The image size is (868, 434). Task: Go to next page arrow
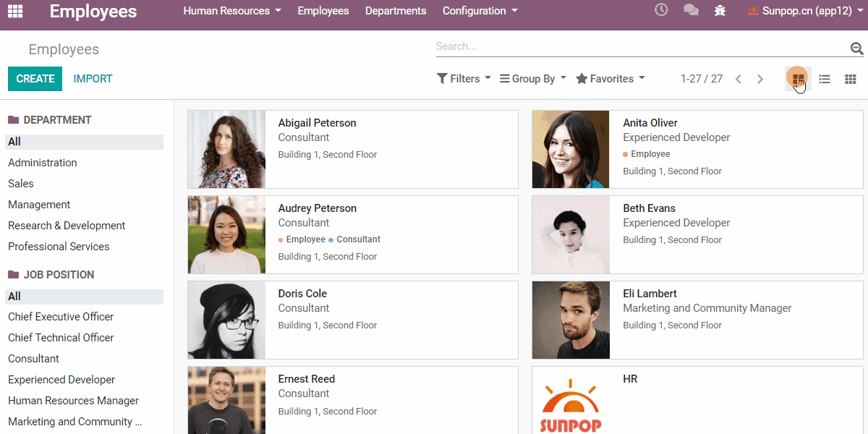tap(759, 79)
